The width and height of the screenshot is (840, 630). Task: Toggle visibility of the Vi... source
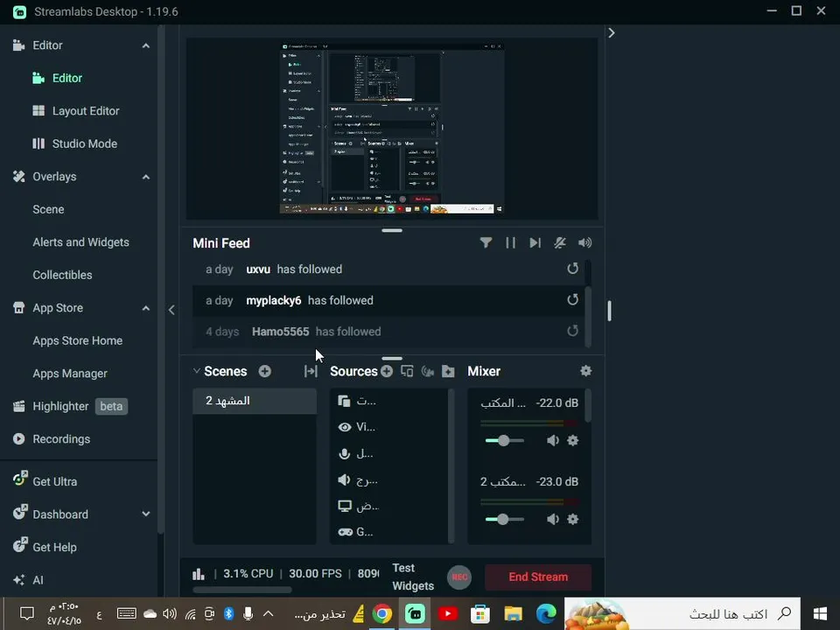click(x=345, y=427)
